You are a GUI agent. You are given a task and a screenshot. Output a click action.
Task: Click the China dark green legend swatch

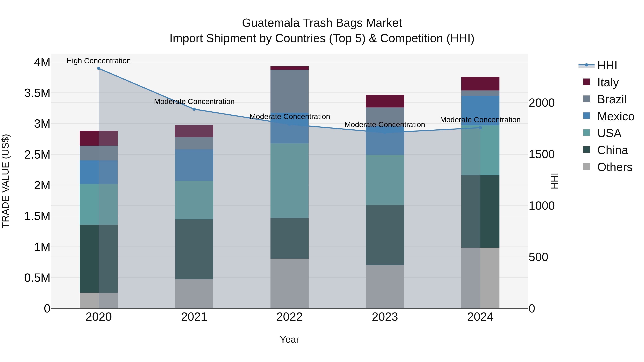click(586, 150)
